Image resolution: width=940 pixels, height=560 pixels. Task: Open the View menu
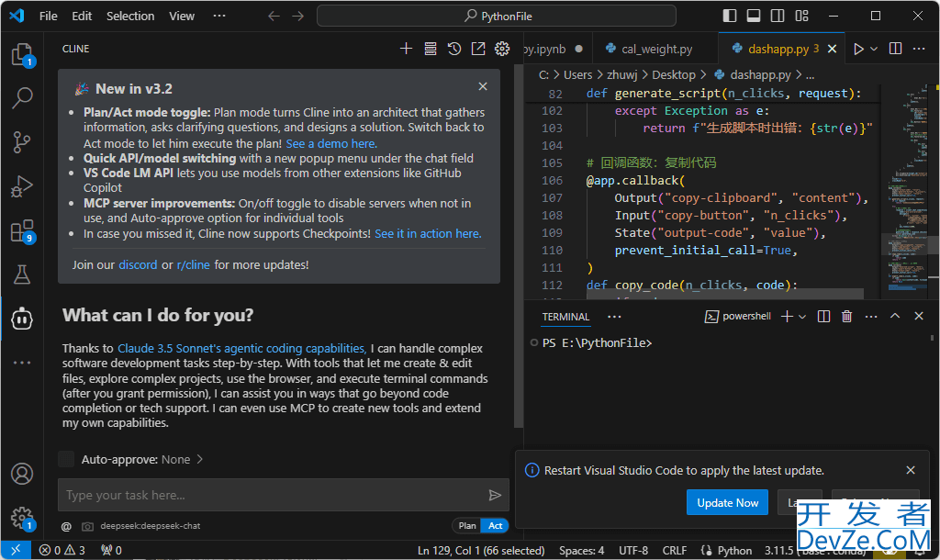point(182,17)
